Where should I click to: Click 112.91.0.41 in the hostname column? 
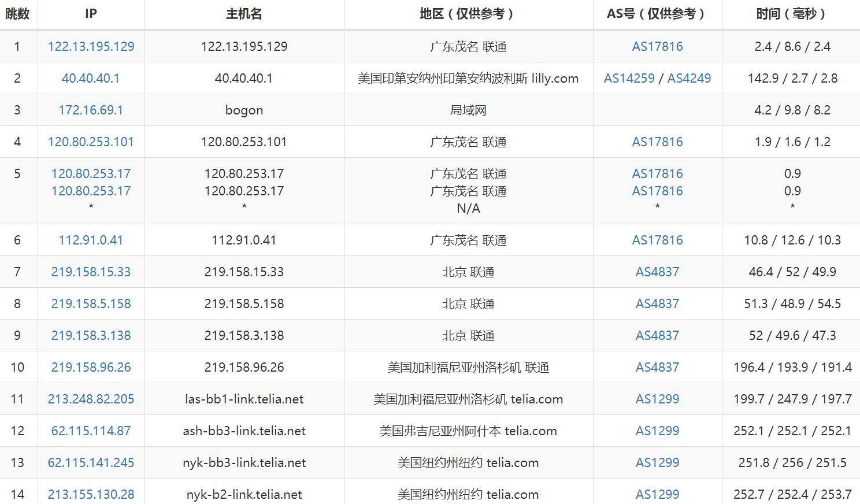coord(244,240)
